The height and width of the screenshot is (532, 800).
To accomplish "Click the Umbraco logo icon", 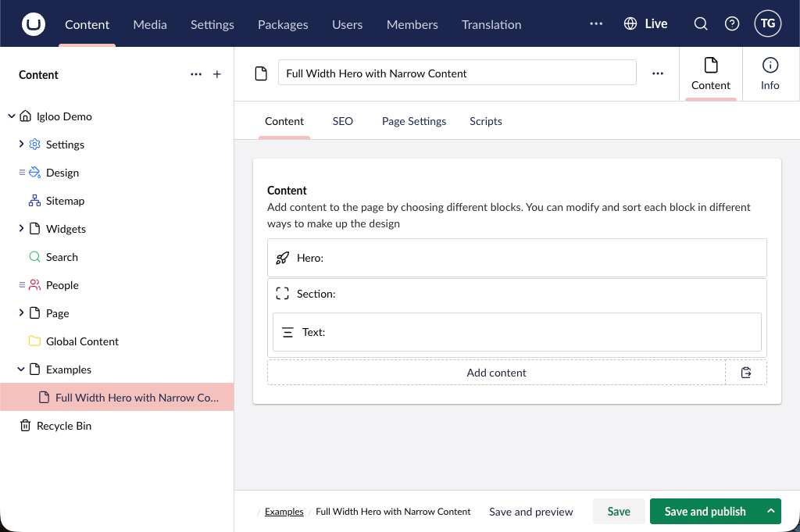I will coord(33,24).
